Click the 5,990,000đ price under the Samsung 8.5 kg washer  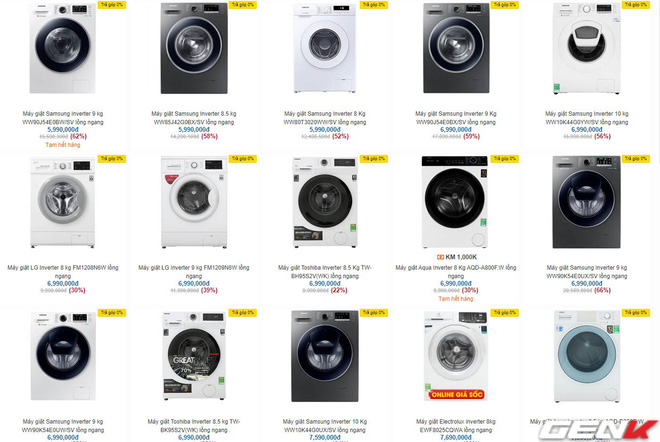point(194,130)
